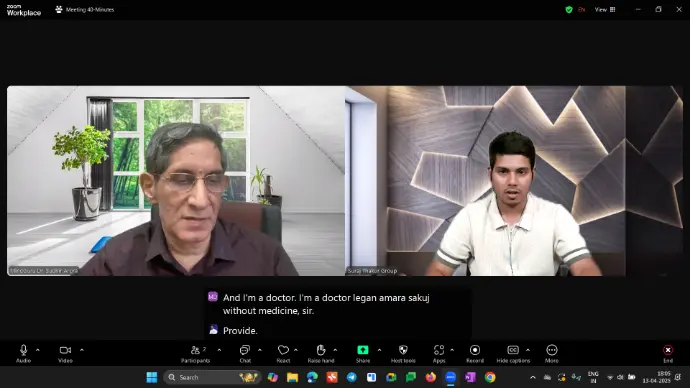Select Dr. Sudhir Arora video tile
The height and width of the screenshot is (388, 690).
click(x=176, y=181)
